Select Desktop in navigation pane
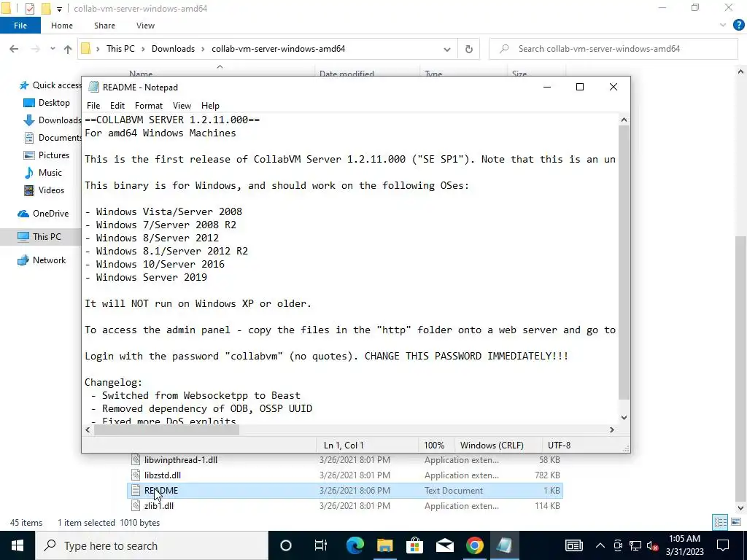 coord(54,103)
